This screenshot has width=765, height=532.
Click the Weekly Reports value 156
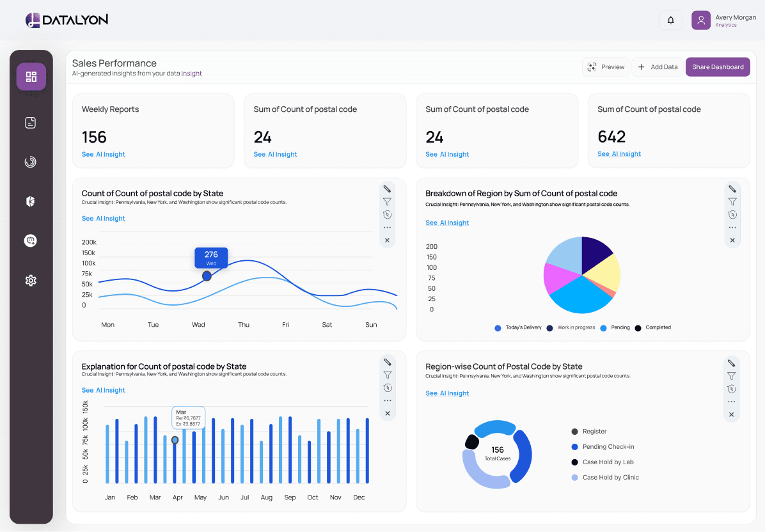pos(94,137)
